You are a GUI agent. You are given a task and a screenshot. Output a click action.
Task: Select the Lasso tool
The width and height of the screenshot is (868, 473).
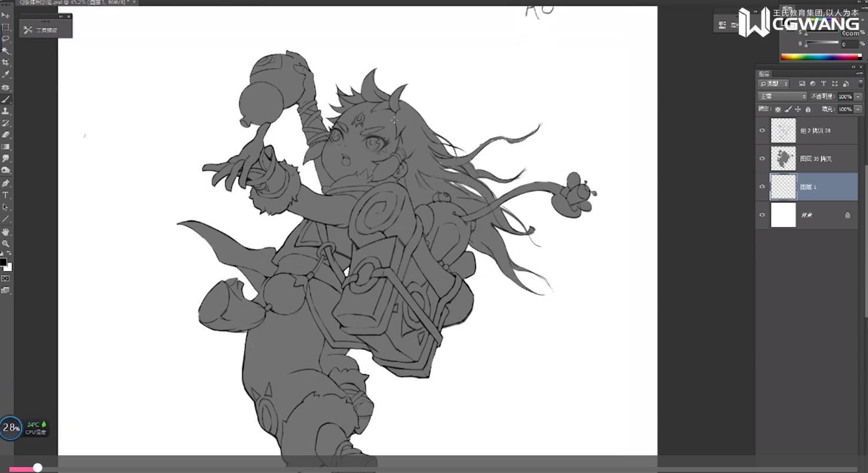tap(5, 39)
